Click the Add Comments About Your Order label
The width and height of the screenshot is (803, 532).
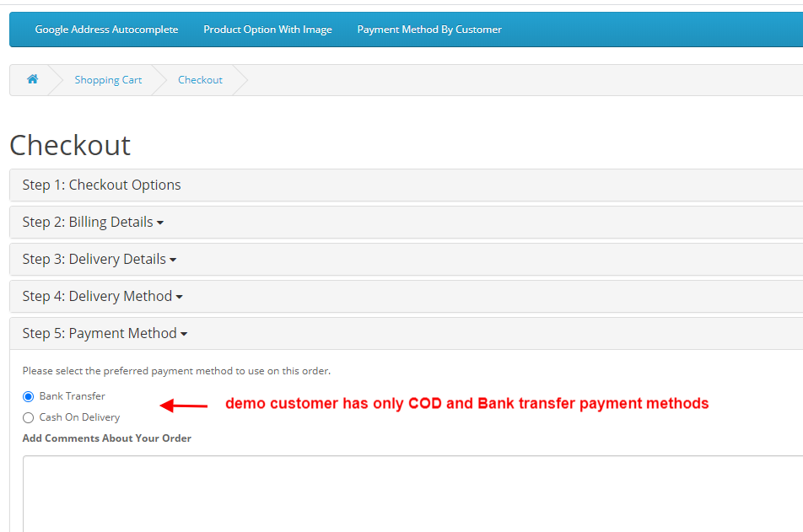(106, 438)
